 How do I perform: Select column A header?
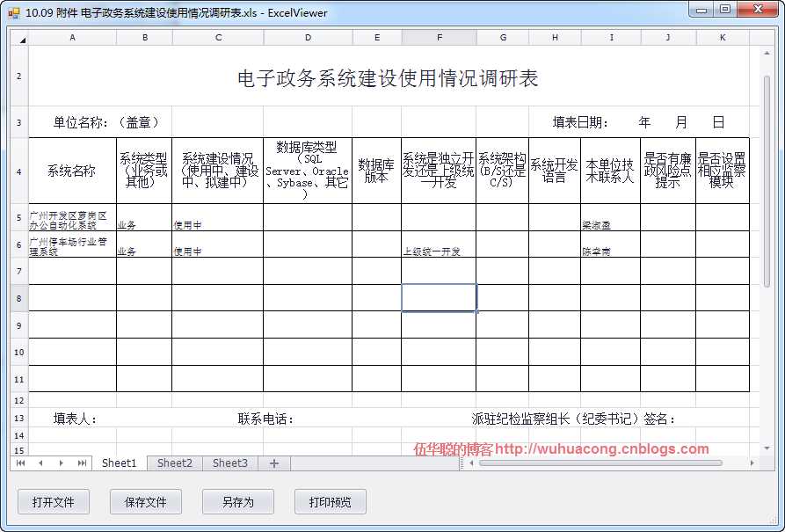click(73, 38)
